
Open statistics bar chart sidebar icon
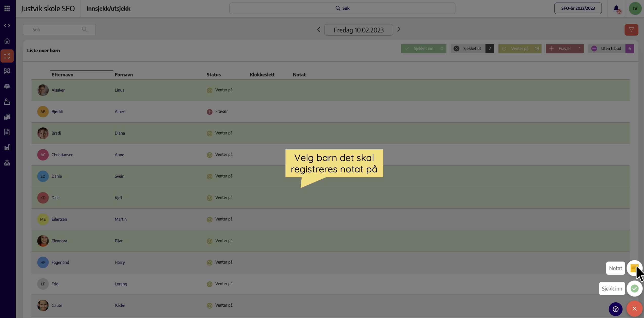[x=7, y=147]
